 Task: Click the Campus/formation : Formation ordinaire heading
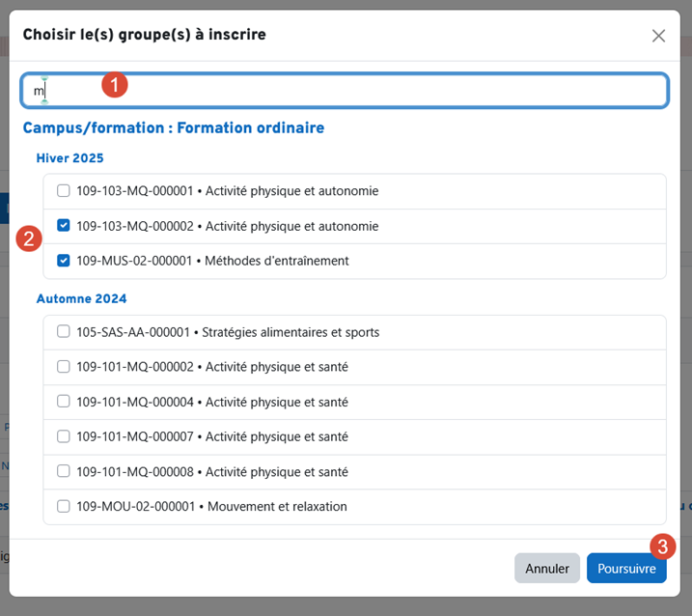click(x=174, y=127)
